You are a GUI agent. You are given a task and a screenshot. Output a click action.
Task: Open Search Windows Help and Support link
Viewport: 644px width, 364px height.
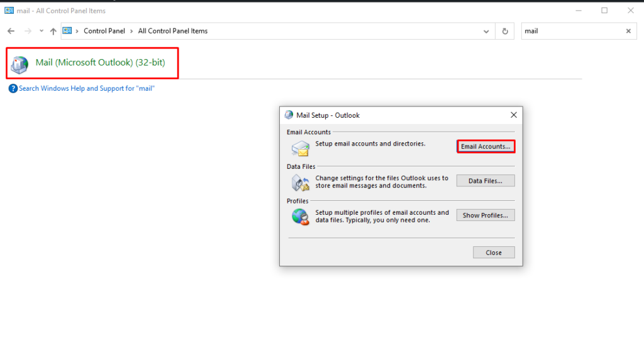86,89
